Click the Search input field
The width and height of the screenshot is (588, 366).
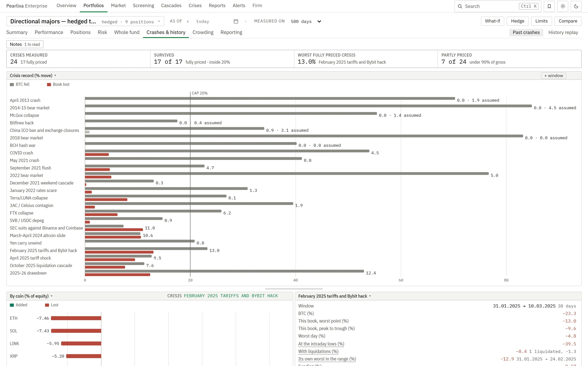(497, 6)
